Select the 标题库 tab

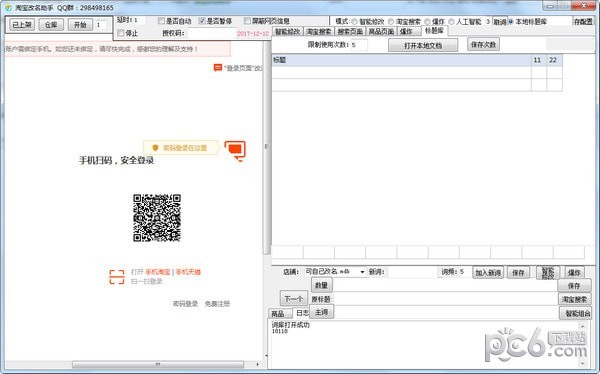pos(434,31)
